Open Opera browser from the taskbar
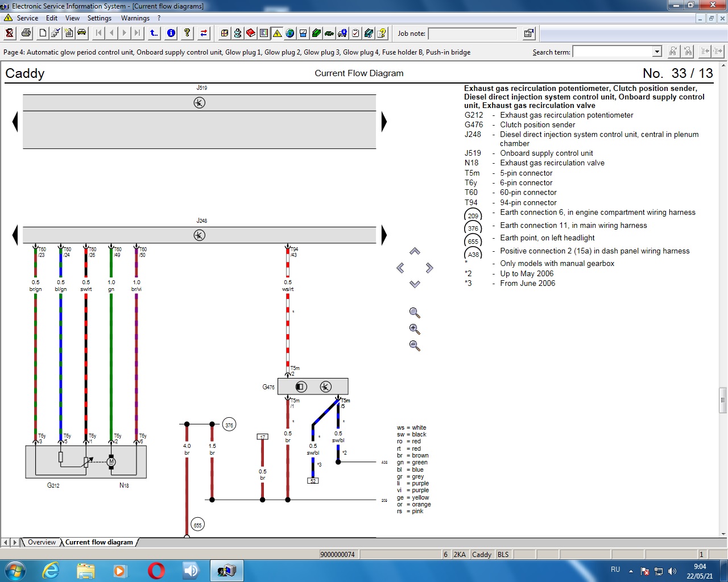The image size is (728, 582). pos(156,570)
